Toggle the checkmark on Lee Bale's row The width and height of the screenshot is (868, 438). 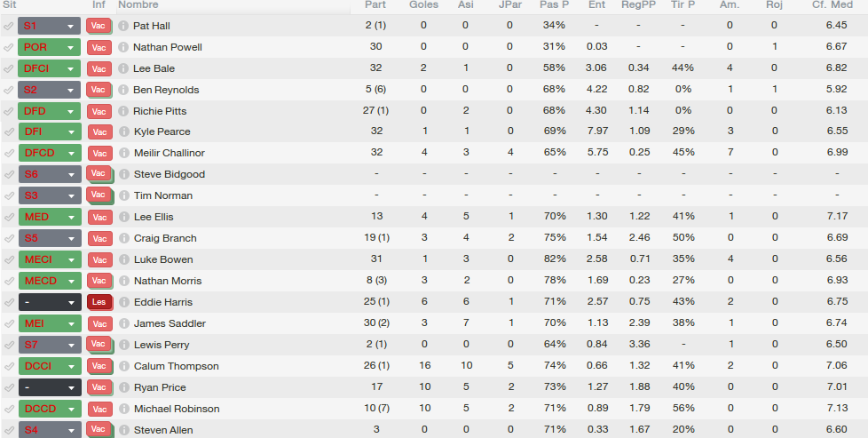8,68
